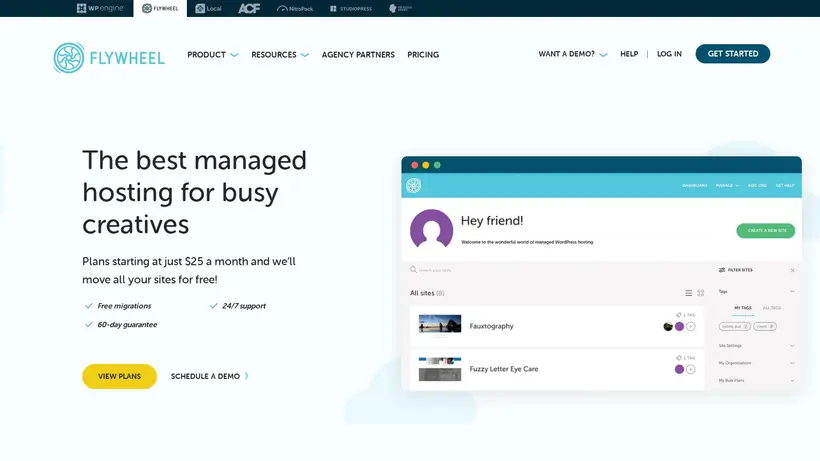820x461 pixels.
Task: Select the My Tags tab
Action: 743,308
